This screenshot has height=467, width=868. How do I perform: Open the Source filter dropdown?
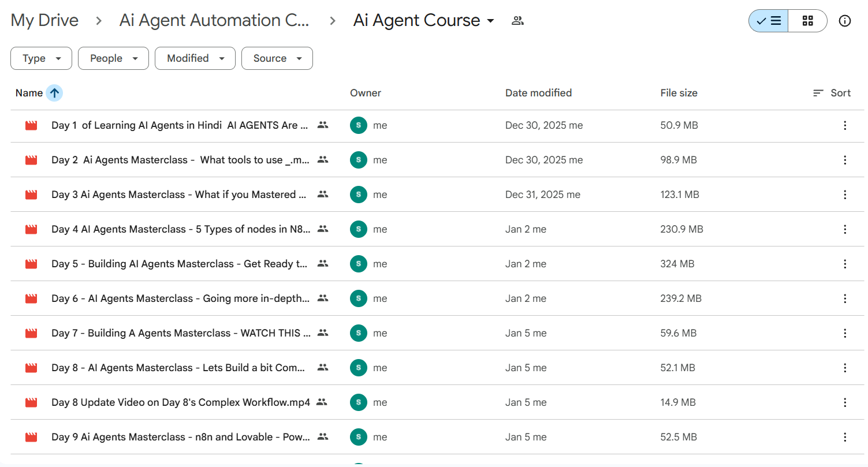tap(277, 58)
